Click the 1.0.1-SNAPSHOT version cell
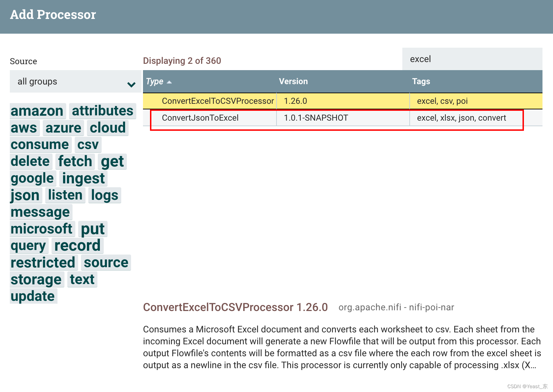Viewport: 553px width, 392px height. [316, 118]
